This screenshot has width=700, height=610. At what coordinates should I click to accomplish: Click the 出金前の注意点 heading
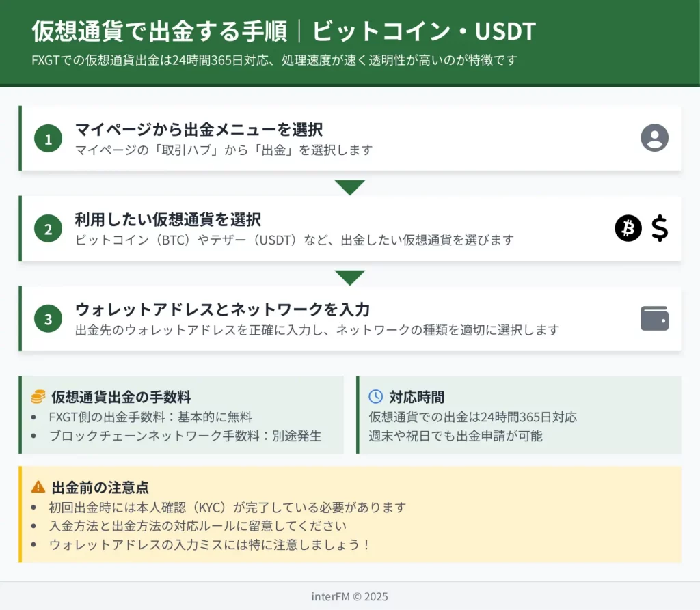pos(100,487)
